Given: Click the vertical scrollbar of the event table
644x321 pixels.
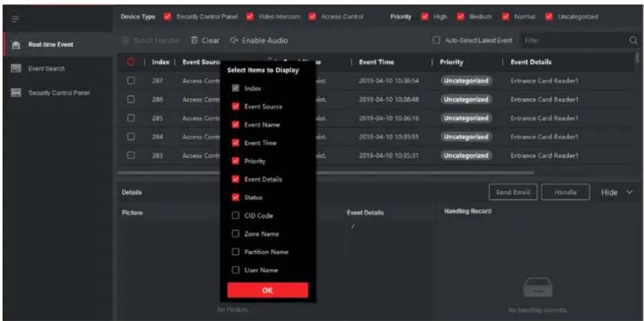Looking at the screenshot, I should click(637, 57).
